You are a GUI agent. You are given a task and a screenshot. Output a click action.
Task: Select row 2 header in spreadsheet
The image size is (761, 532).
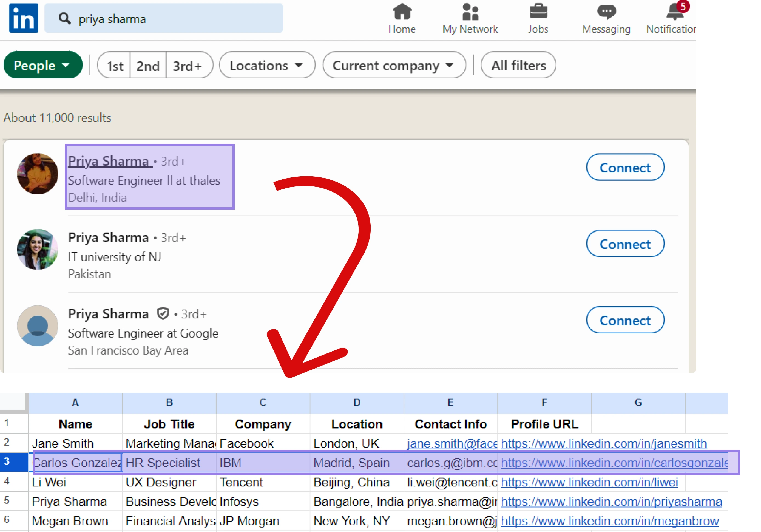click(14, 443)
